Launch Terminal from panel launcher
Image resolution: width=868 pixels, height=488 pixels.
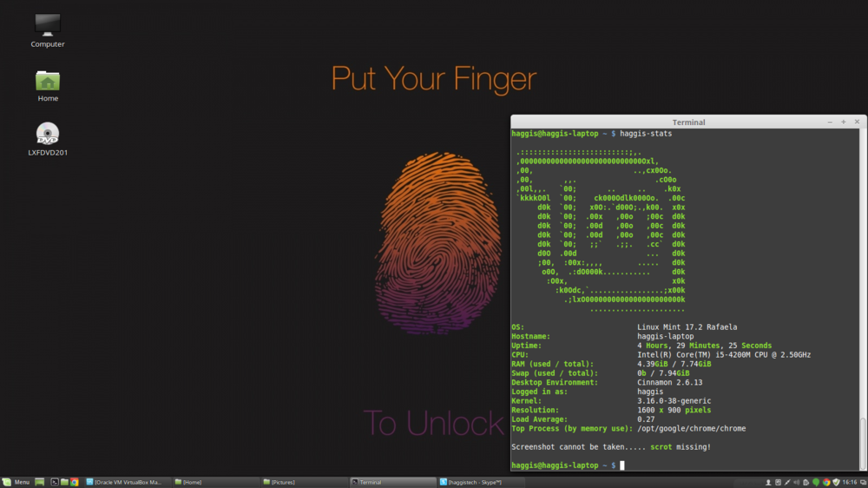[55, 483]
